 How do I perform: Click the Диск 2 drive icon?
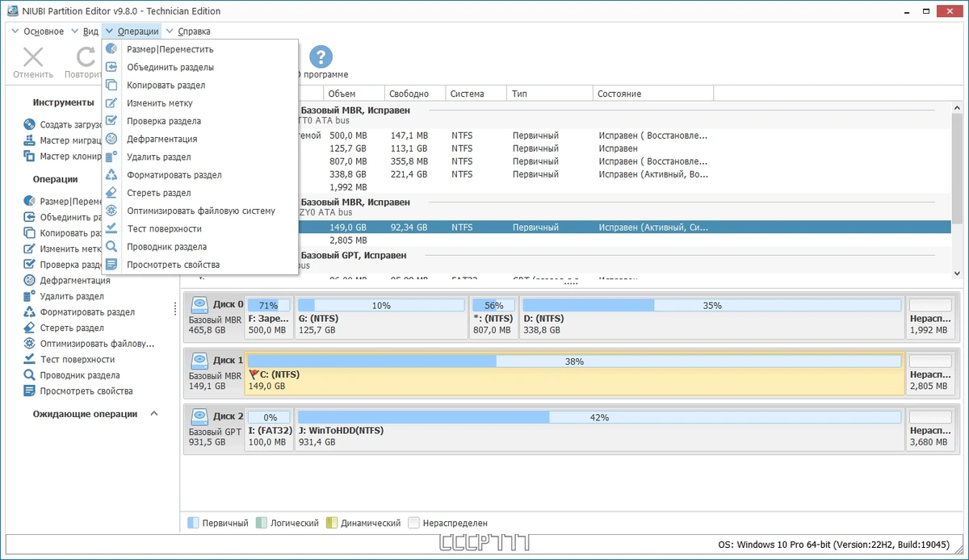(199, 416)
